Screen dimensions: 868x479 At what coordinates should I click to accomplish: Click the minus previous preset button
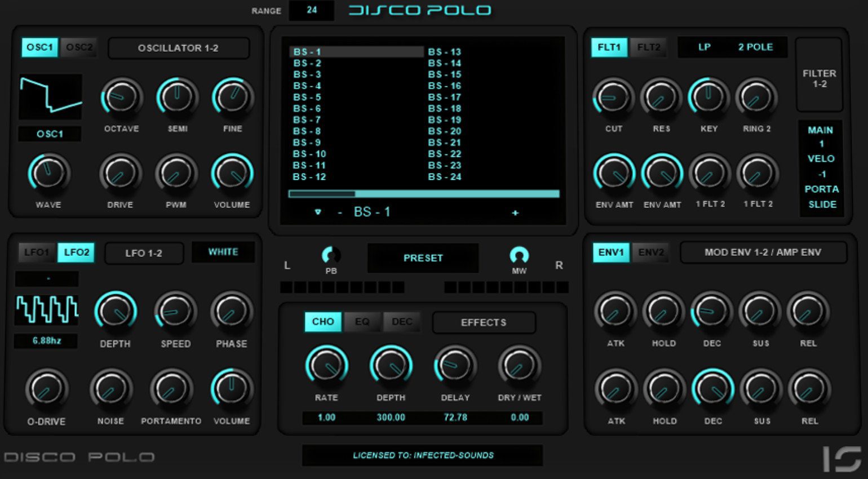[340, 212]
